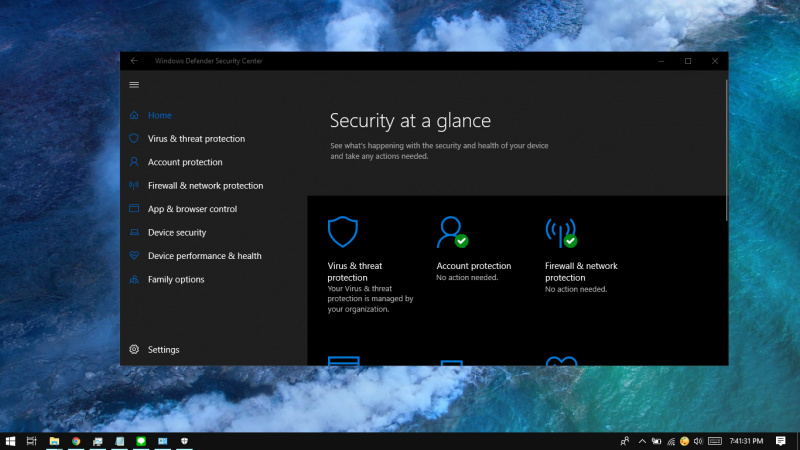Select Virus & threat protection in sidebar

pyautogui.click(x=196, y=139)
